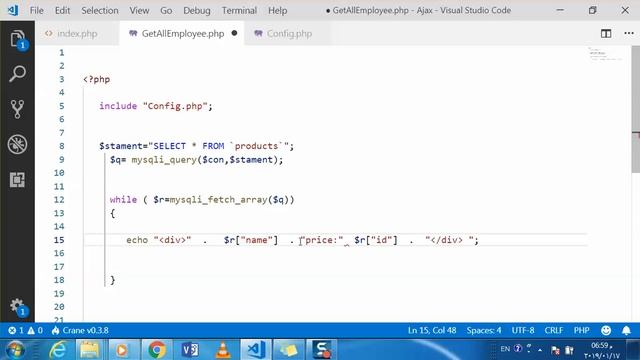The height and width of the screenshot is (360, 640).
Task: Click line number 8 in gutter
Action: [62, 146]
